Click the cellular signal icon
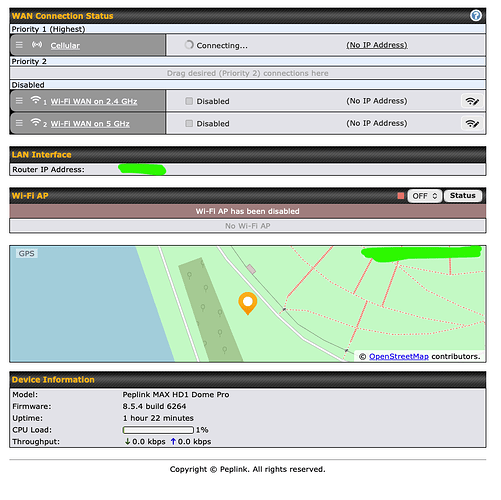This screenshot has width=501, height=500. click(37, 44)
